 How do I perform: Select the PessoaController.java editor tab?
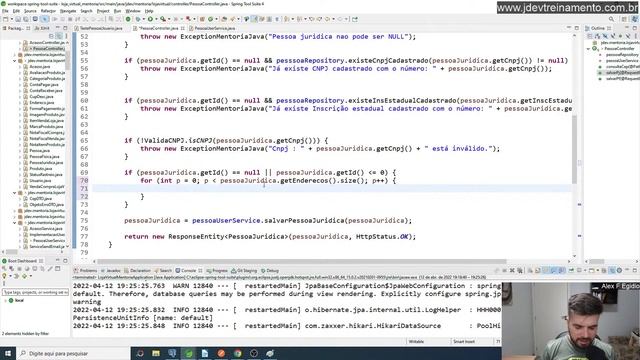(158, 28)
